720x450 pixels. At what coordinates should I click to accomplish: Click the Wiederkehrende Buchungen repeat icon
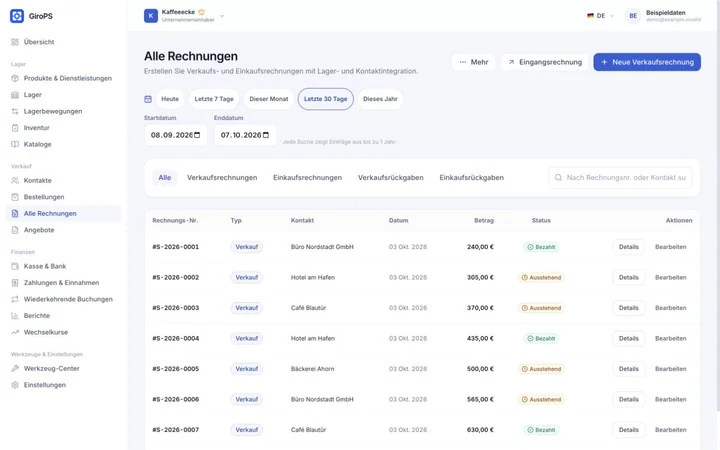click(15, 299)
